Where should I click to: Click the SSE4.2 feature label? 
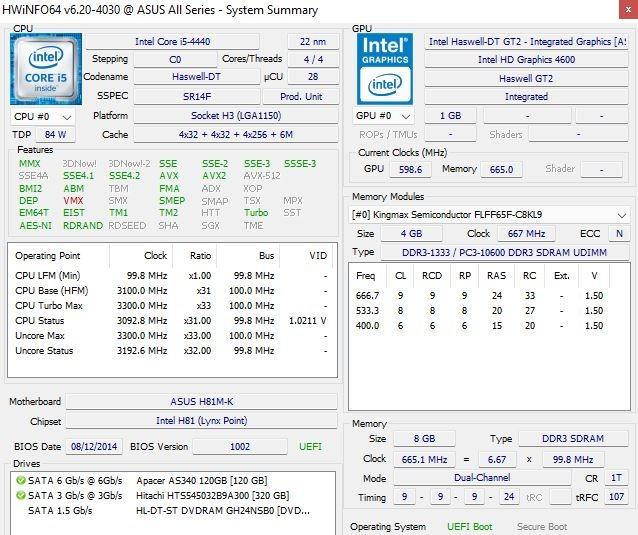tap(125, 176)
